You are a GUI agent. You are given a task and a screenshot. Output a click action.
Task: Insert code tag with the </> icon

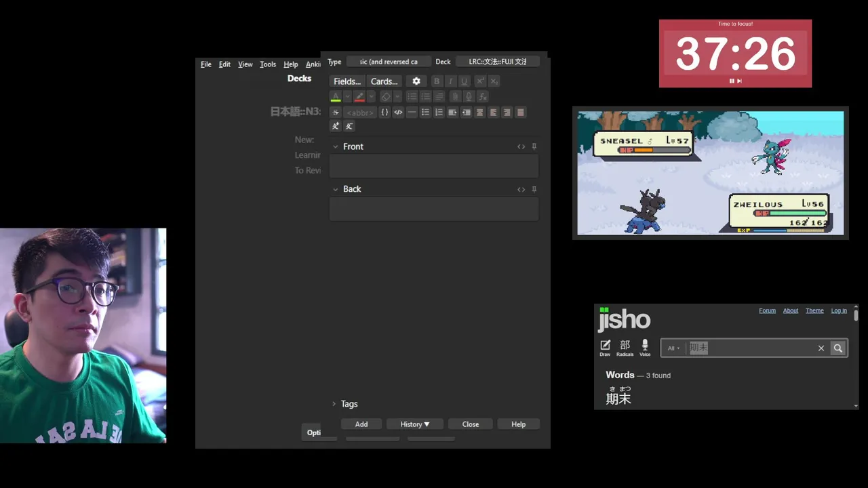click(398, 113)
